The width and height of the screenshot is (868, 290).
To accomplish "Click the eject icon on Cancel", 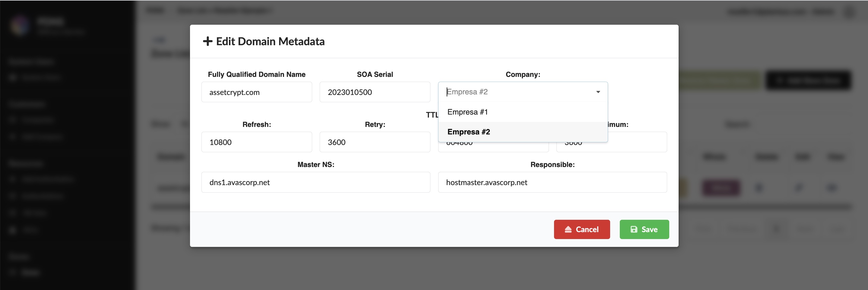I will click(x=568, y=229).
